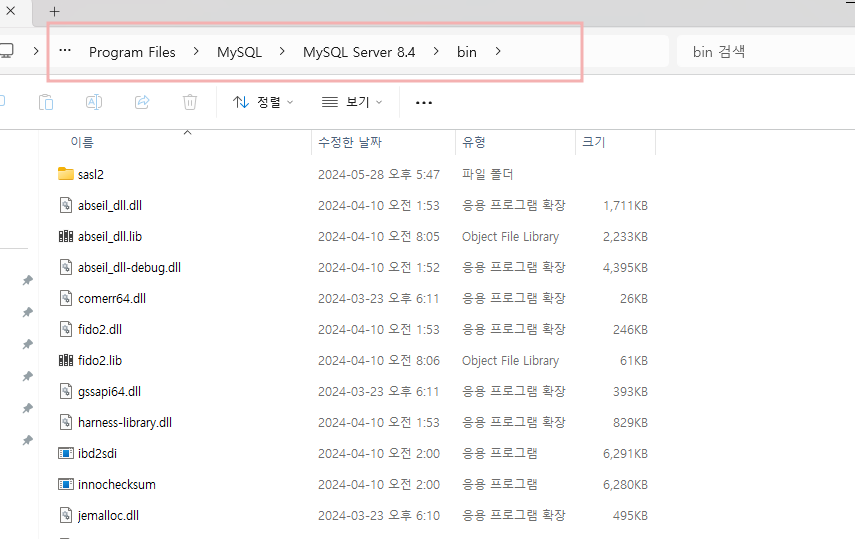Click the comerr64.dll file icon
Viewport: 855px width, 539px height.
pyautogui.click(x=66, y=298)
